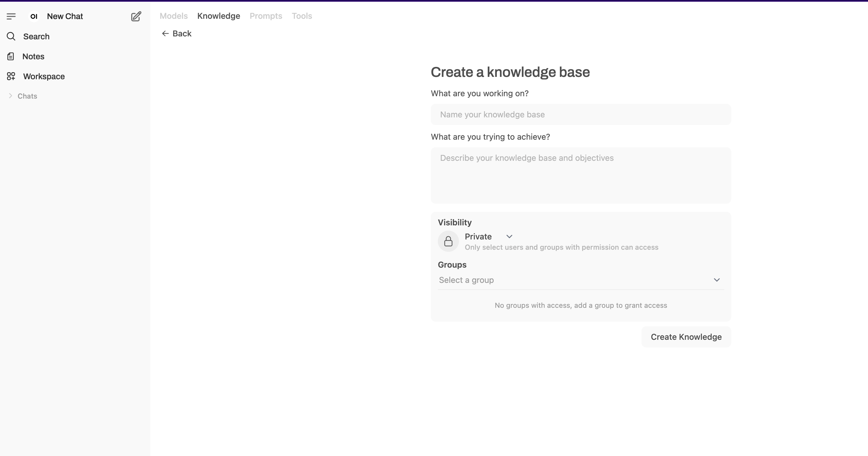
Task: Click the Search magnifier icon
Action: coord(11,36)
